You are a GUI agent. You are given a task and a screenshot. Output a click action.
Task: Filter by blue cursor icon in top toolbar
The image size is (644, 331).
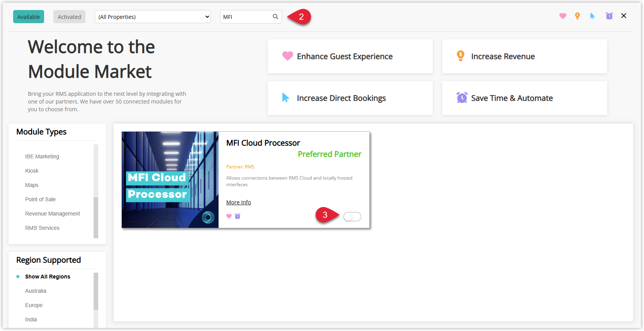(593, 16)
